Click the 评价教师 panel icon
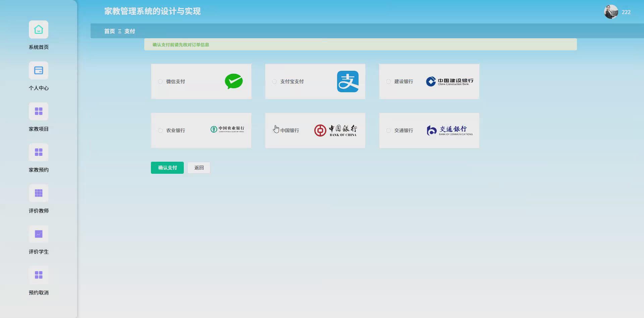 click(x=38, y=193)
